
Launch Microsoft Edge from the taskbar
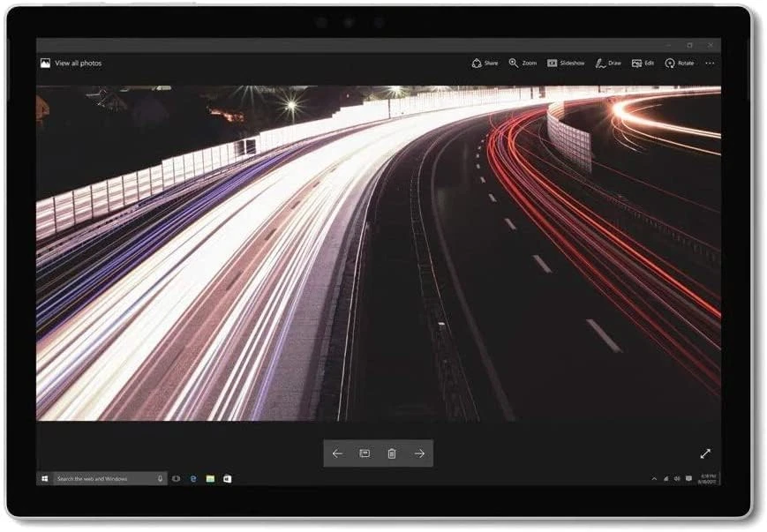(x=193, y=477)
